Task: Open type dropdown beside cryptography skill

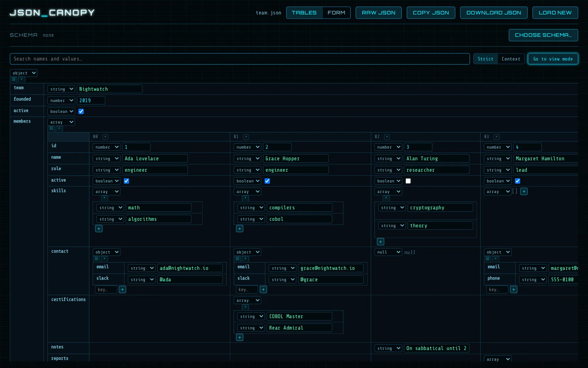Action: pos(392,208)
